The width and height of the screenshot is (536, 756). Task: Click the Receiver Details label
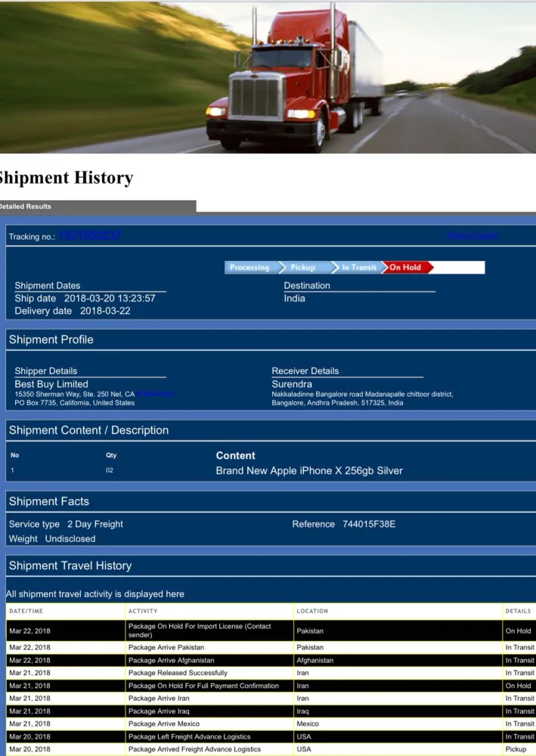[305, 370]
